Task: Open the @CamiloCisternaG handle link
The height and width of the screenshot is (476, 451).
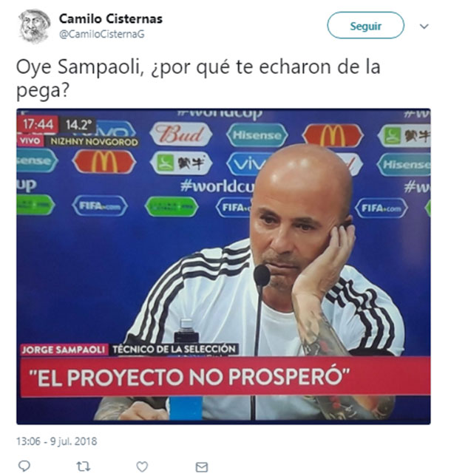Action: pos(102,34)
